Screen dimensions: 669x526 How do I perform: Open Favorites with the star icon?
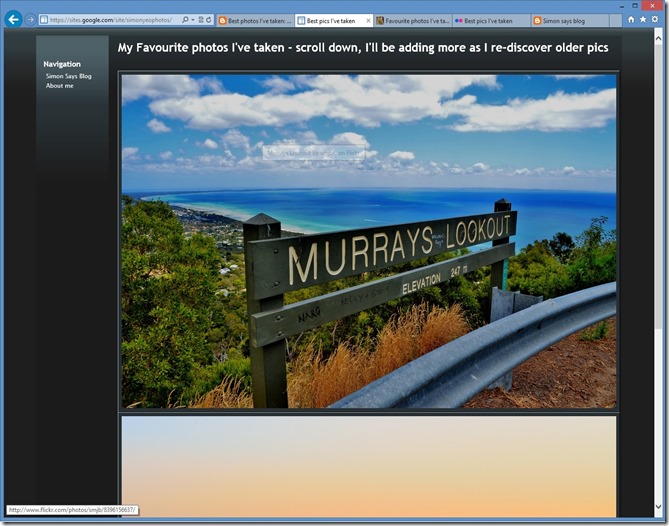click(x=643, y=20)
